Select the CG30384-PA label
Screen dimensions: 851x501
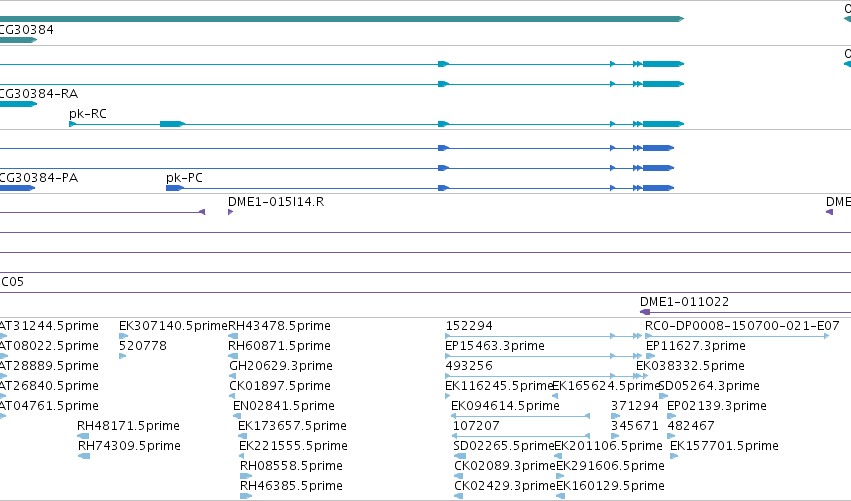point(39,178)
